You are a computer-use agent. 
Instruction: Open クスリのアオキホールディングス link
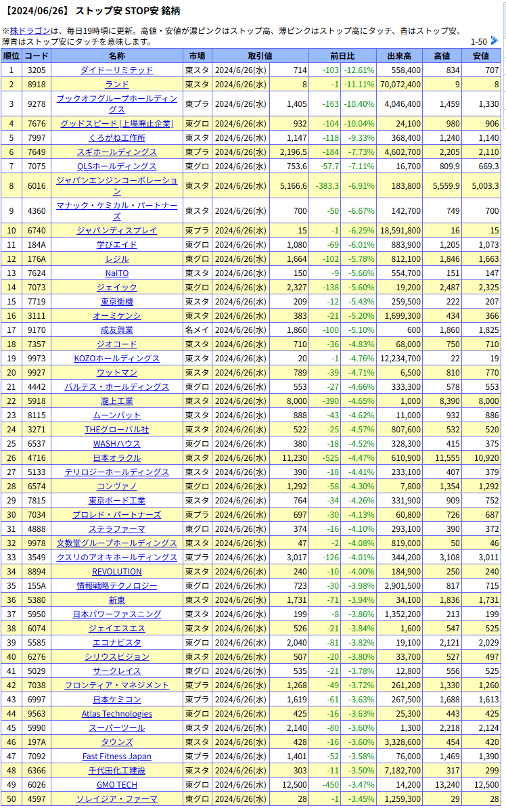pos(116,557)
